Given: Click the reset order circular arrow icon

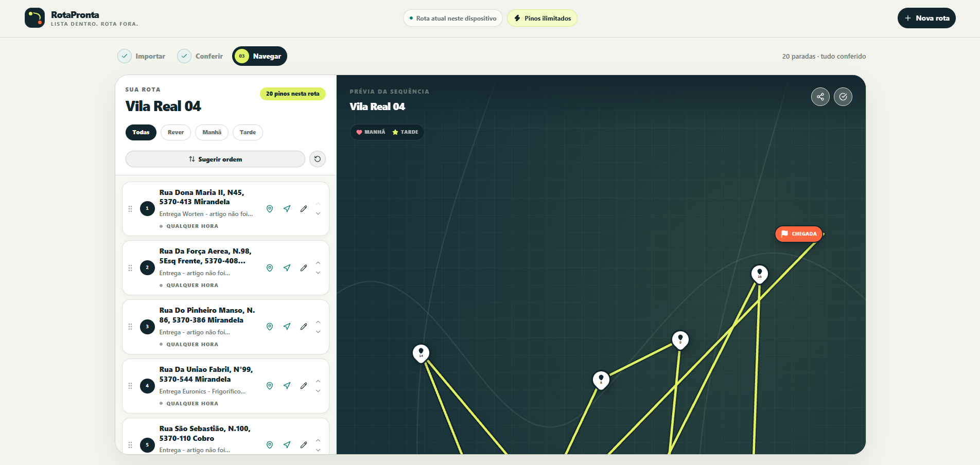Looking at the screenshot, I should (318, 159).
